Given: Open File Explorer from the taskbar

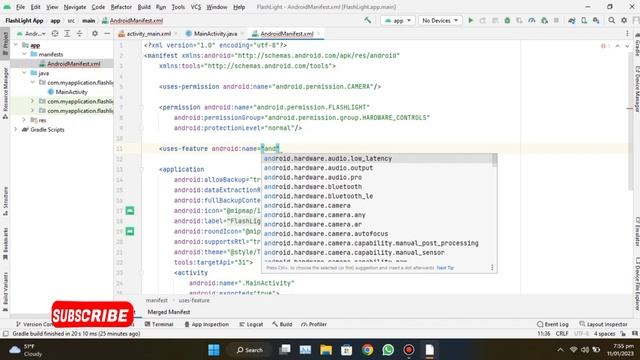Looking at the screenshot, I should click(x=326, y=350).
